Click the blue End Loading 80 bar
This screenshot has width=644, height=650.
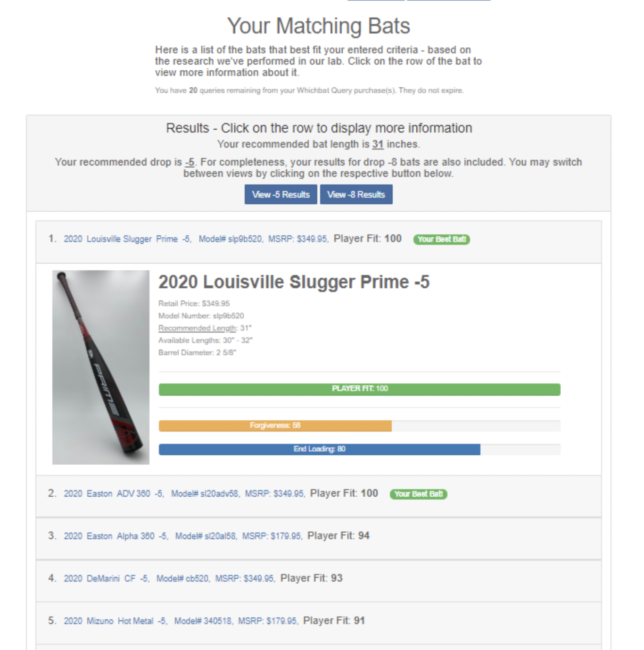point(320,449)
